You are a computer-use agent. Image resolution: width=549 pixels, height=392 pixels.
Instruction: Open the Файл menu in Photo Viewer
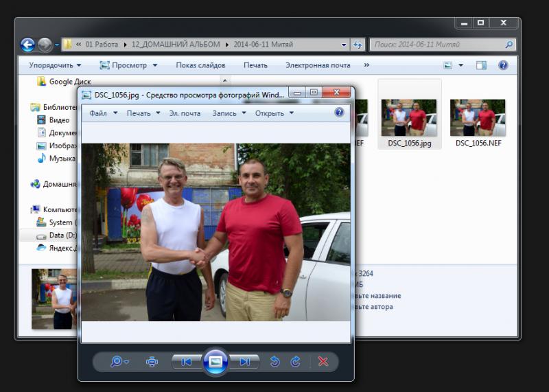(104, 113)
